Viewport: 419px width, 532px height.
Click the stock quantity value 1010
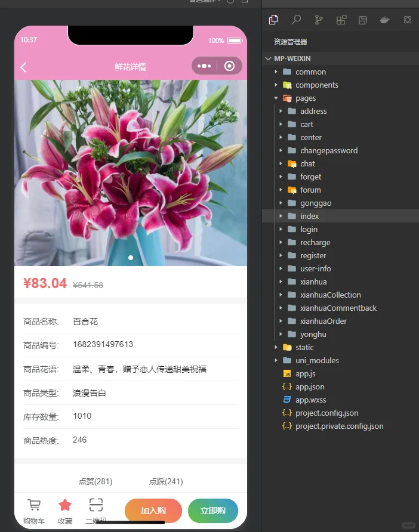(x=82, y=416)
